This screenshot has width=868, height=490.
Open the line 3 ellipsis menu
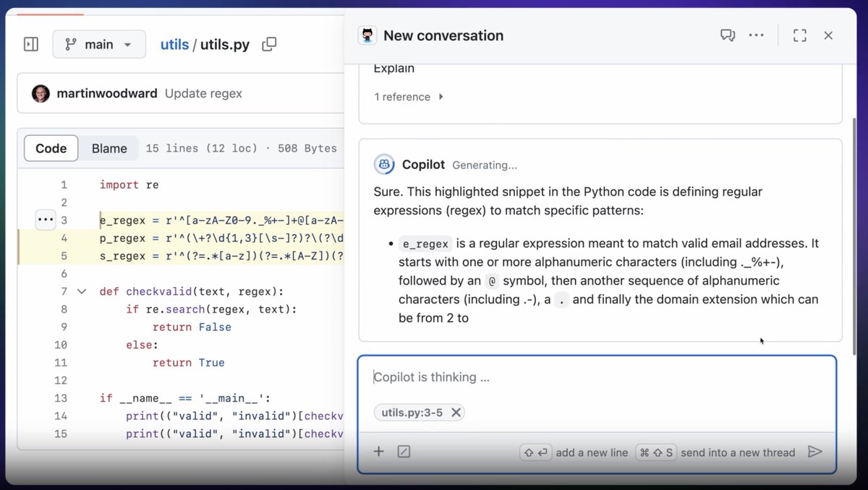[46, 220]
